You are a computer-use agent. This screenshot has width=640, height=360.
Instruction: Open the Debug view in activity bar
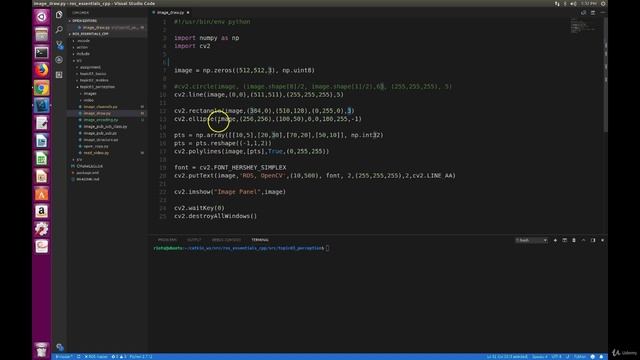pyautogui.click(x=59, y=60)
